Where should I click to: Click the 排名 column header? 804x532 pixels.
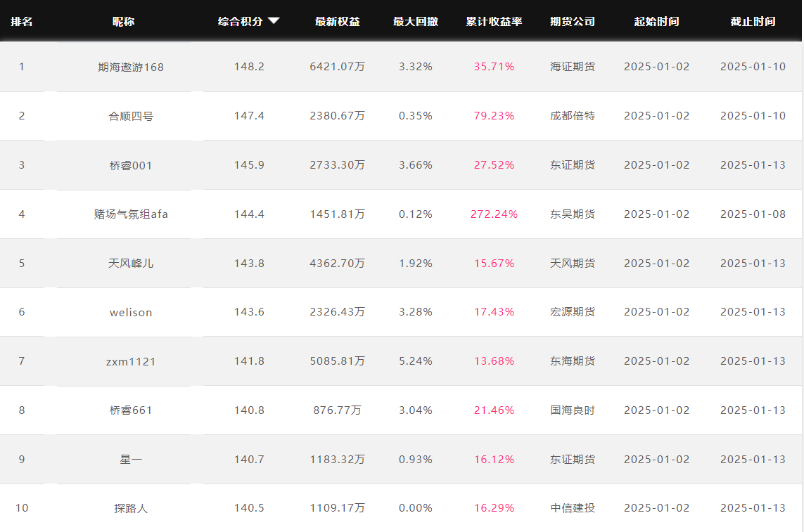coord(22,22)
